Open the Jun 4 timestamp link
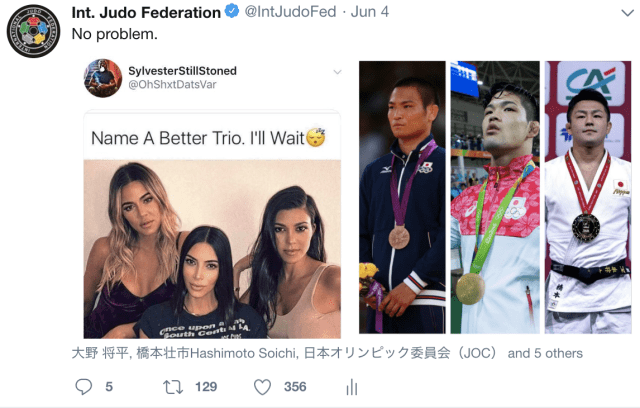The width and height of the screenshot is (640, 408). coord(370,12)
